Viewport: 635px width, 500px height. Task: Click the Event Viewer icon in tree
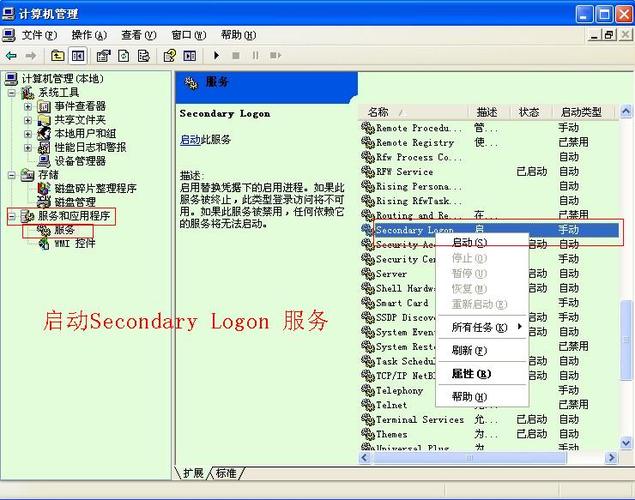tap(44, 106)
